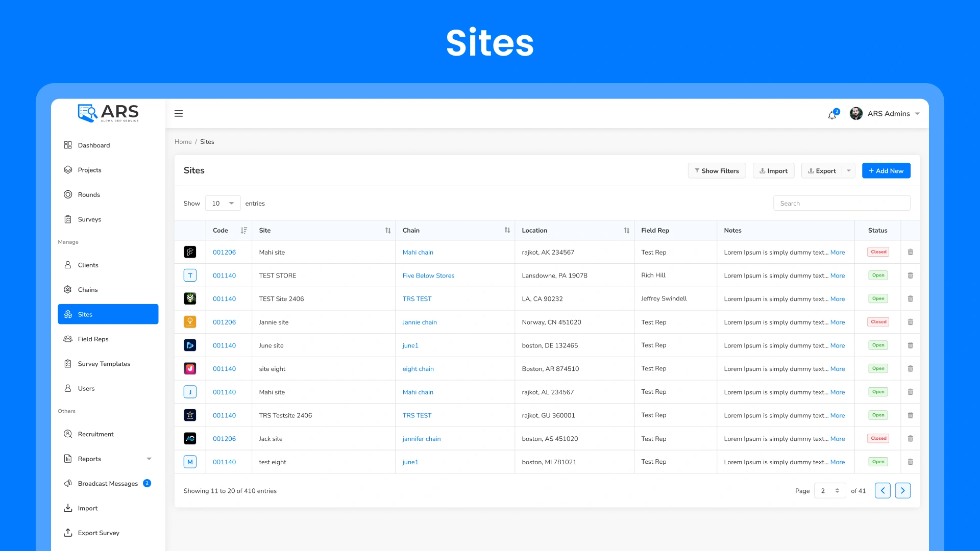Open Chains in the sidebar
The image size is (980, 551).
108,290
